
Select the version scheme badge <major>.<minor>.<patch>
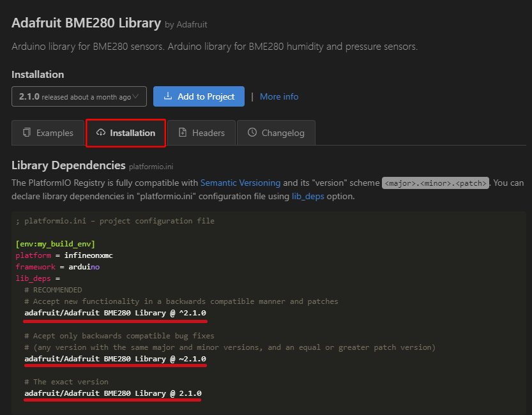(435, 183)
